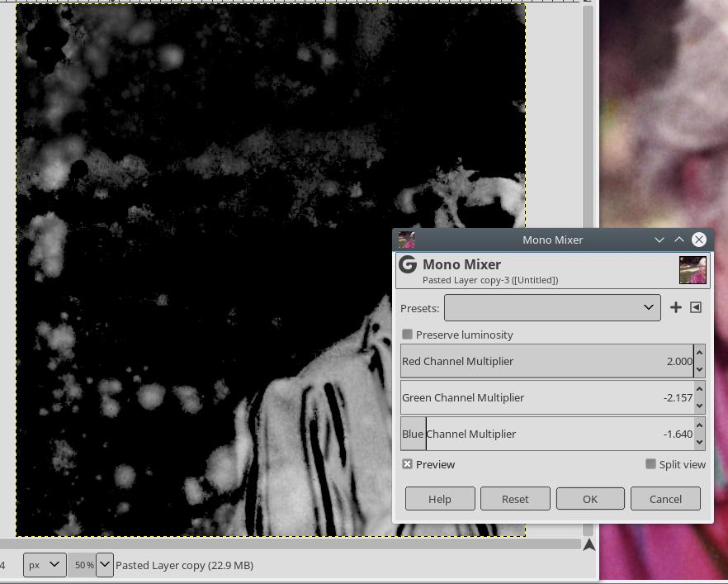Shade the Mono Mixer dialog window

(659, 240)
